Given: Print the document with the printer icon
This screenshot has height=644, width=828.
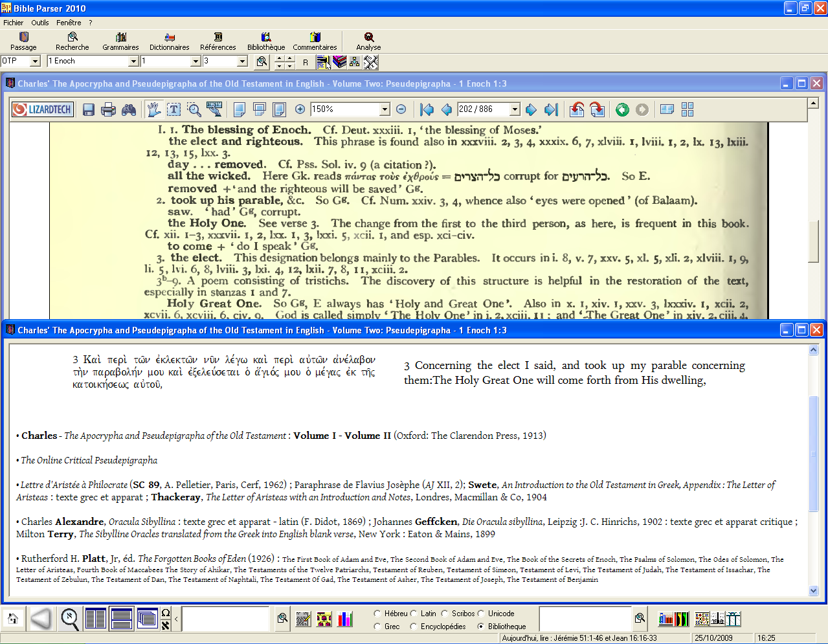Looking at the screenshot, I should (x=109, y=109).
